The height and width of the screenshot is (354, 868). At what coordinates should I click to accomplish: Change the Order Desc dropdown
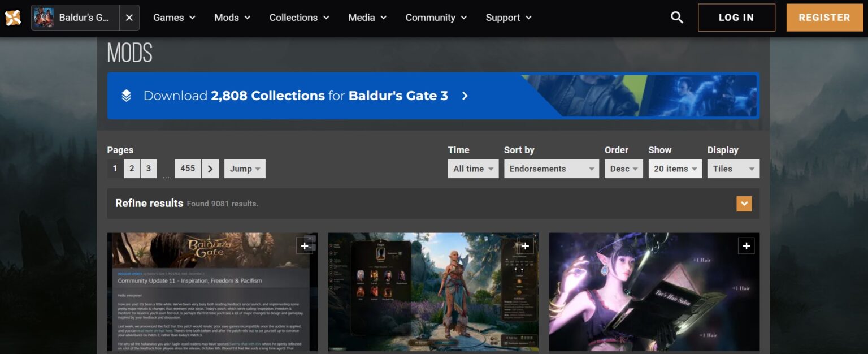coord(623,169)
